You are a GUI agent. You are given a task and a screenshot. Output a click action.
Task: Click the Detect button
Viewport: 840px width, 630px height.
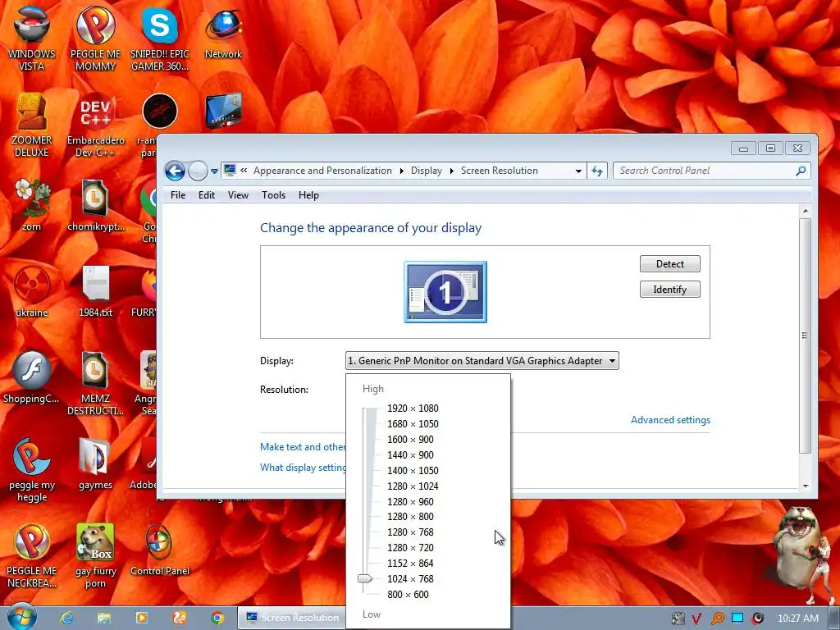[669, 263]
